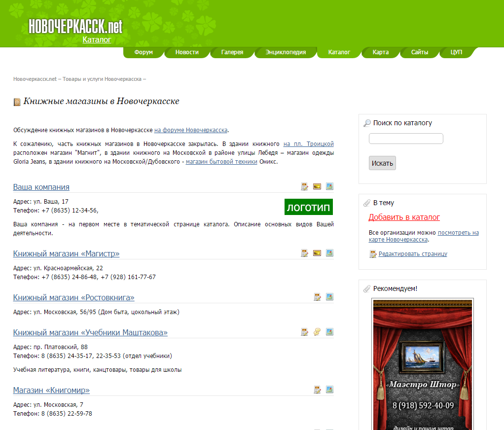This screenshot has width=504, height=430.
Task: Click the edit icon for Магазин «Книгомир»
Action: pos(318,390)
